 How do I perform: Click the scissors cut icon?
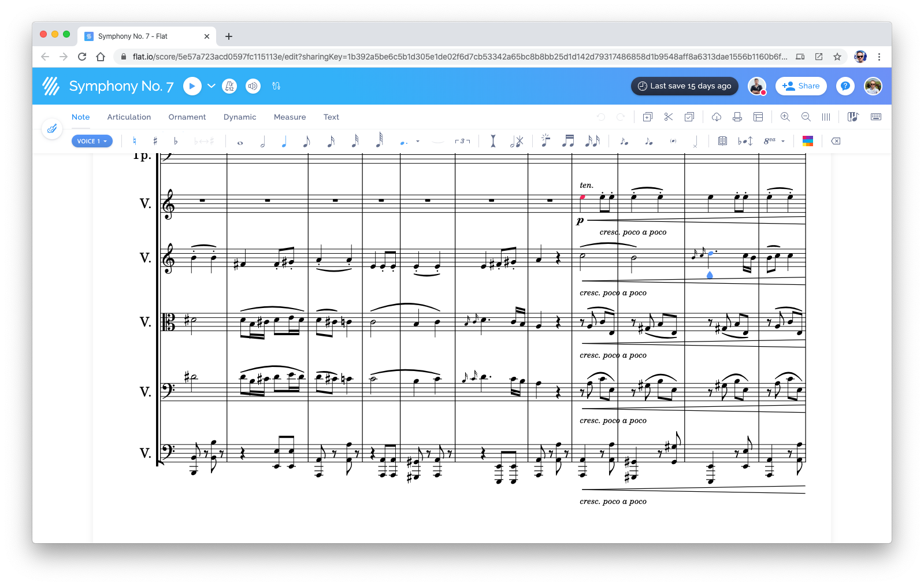[669, 117]
